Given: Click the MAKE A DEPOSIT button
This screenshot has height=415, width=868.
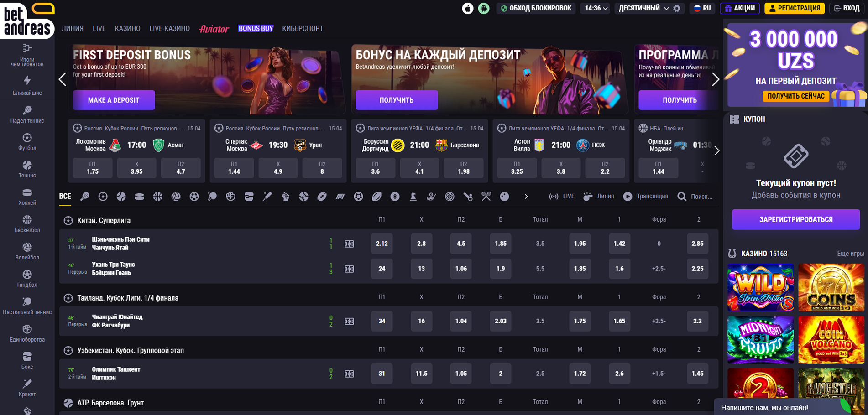Looking at the screenshot, I should click(114, 100).
